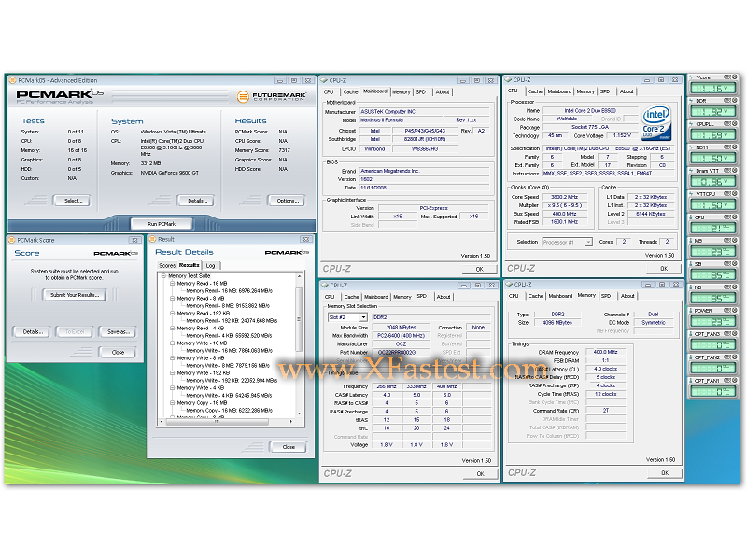Click Details... in the PCMark Score window
Screen dimensions: 747x560
(x=33, y=332)
